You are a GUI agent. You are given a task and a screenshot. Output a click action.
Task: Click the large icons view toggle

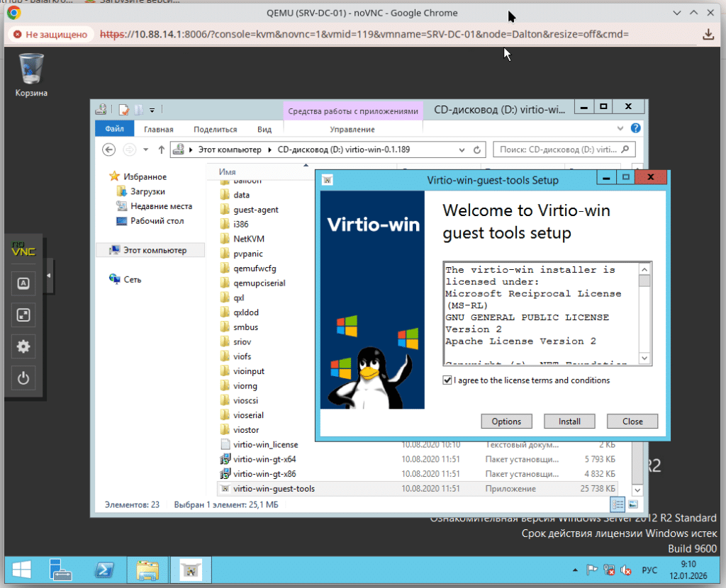(x=632, y=504)
